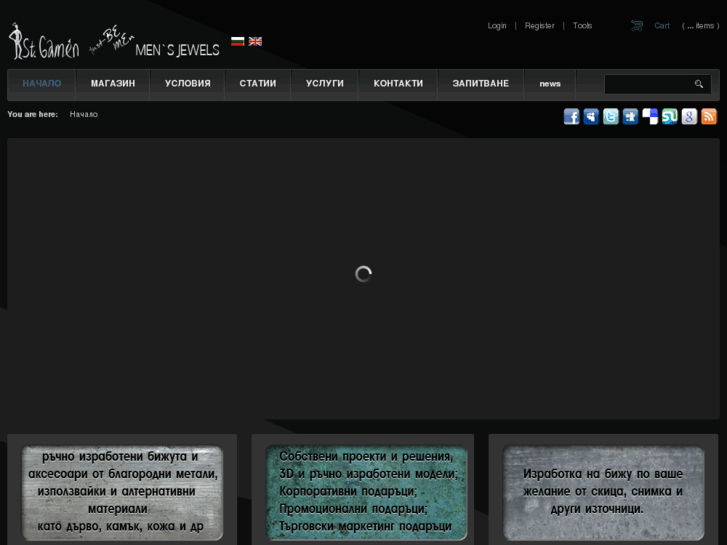Click the Digg share icon
Image resolution: width=727 pixels, height=545 pixels.
click(x=631, y=116)
